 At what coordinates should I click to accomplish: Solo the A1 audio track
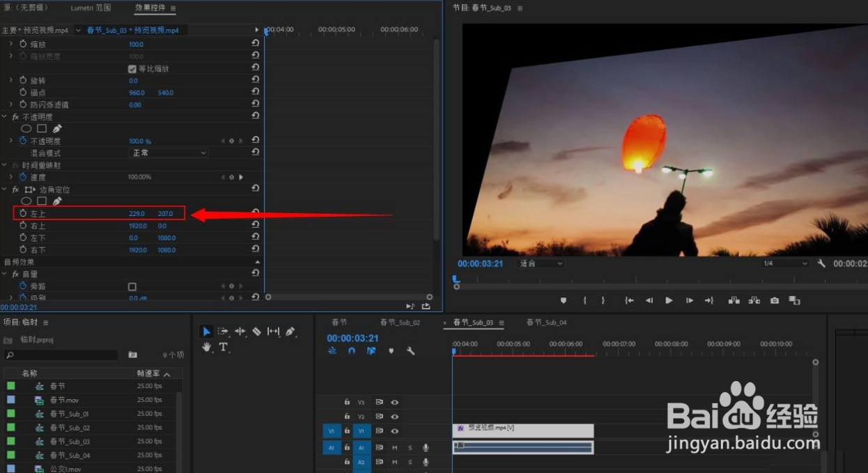click(410, 447)
